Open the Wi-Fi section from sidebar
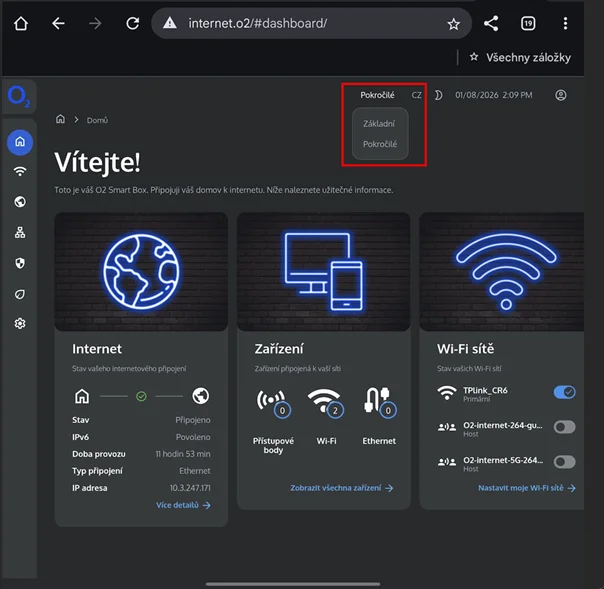The image size is (604, 589). pos(20,171)
